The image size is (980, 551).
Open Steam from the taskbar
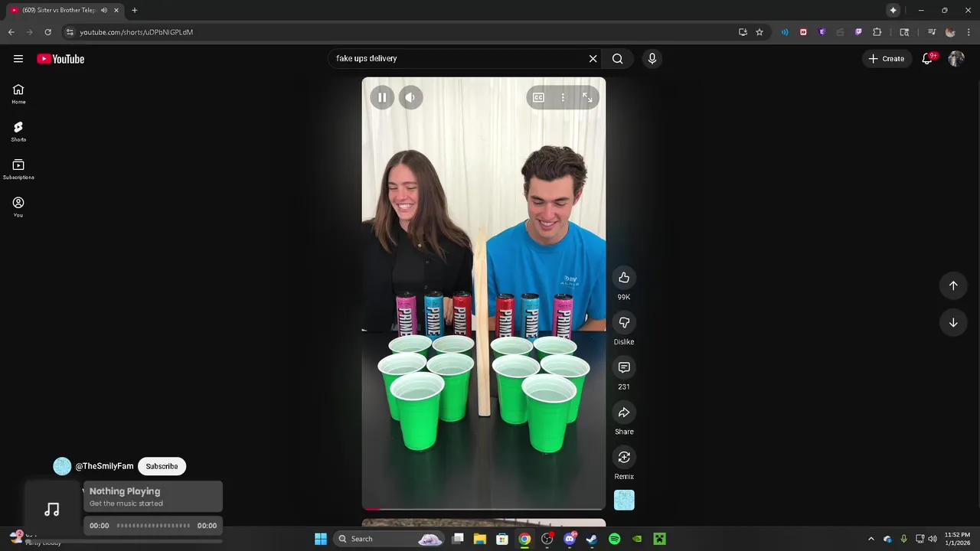tap(592, 539)
